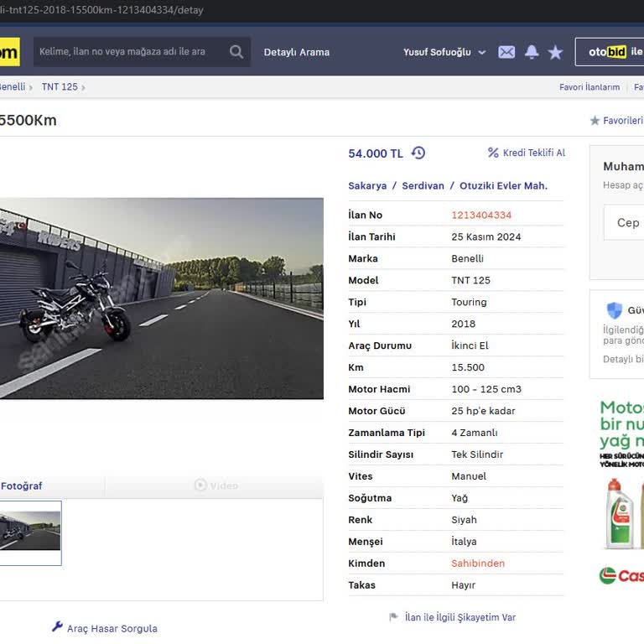Expand the Yusuf Sofuoğlu account dropdown
This screenshot has width=644, height=644.
(x=444, y=52)
